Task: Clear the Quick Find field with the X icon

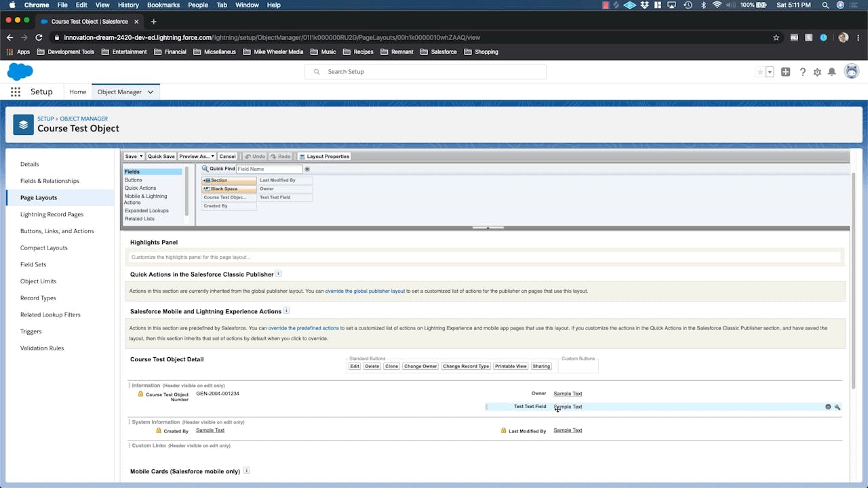Action: coord(307,169)
